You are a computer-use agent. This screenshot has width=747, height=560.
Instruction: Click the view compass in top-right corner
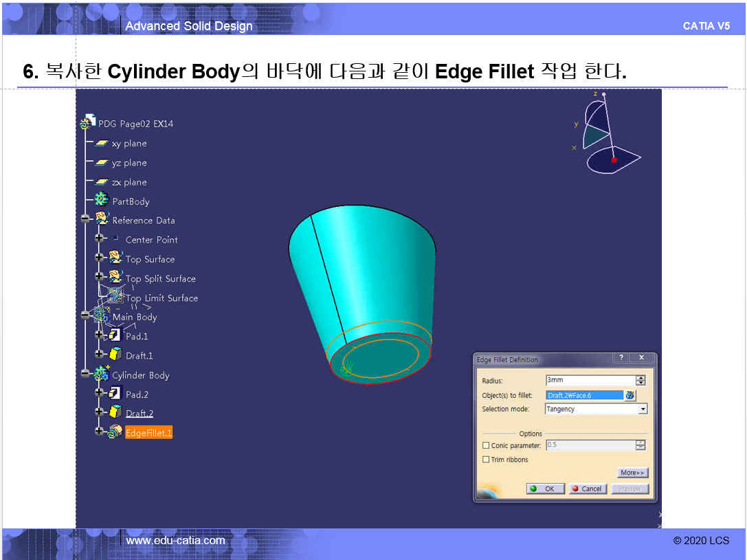click(x=606, y=134)
